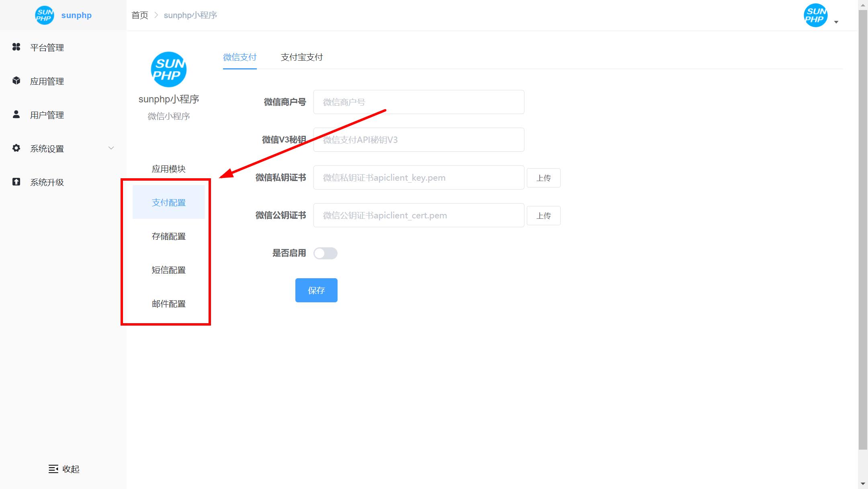Open 邮件配置 in the app menu

point(169,304)
